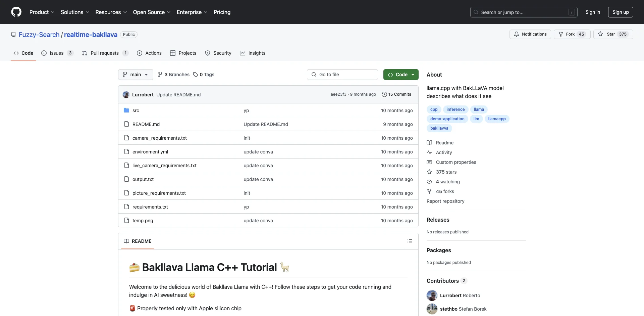644x316 pixels.
Task: Switch to the Pull requests tab
Action: pyautogui.click(x=105, y=53)
